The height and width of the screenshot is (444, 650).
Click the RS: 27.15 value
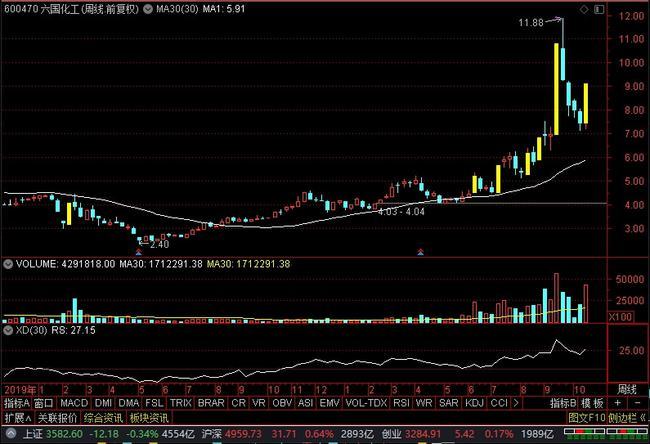click(73, 330)
